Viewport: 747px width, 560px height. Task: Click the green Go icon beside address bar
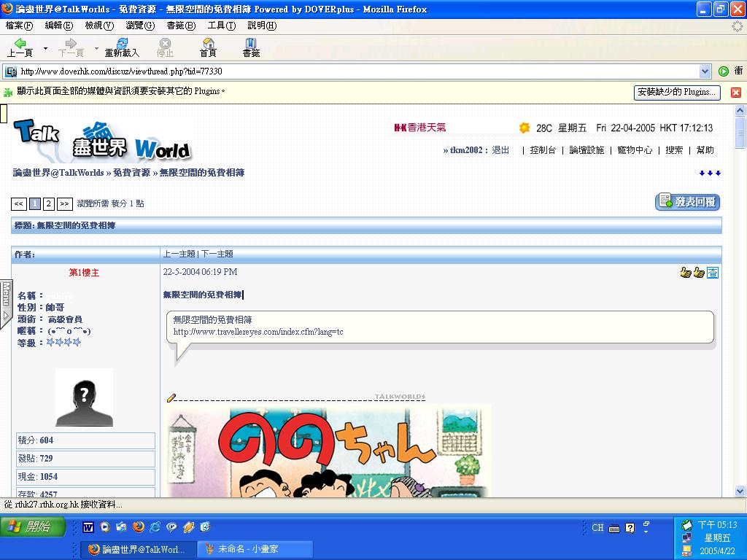[723, 71]
